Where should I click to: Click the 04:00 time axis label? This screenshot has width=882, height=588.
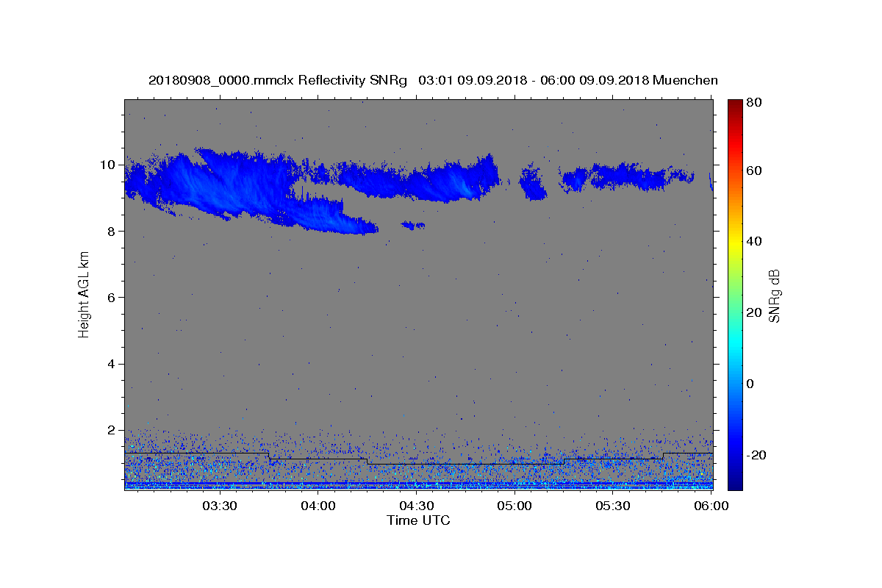[x=318, y=506]
